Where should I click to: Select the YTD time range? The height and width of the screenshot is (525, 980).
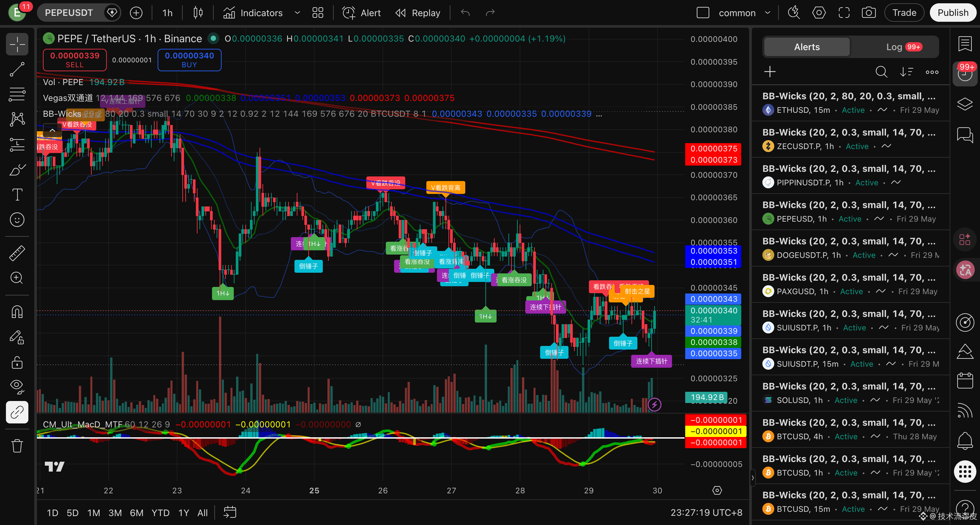[x=161, y=513]
